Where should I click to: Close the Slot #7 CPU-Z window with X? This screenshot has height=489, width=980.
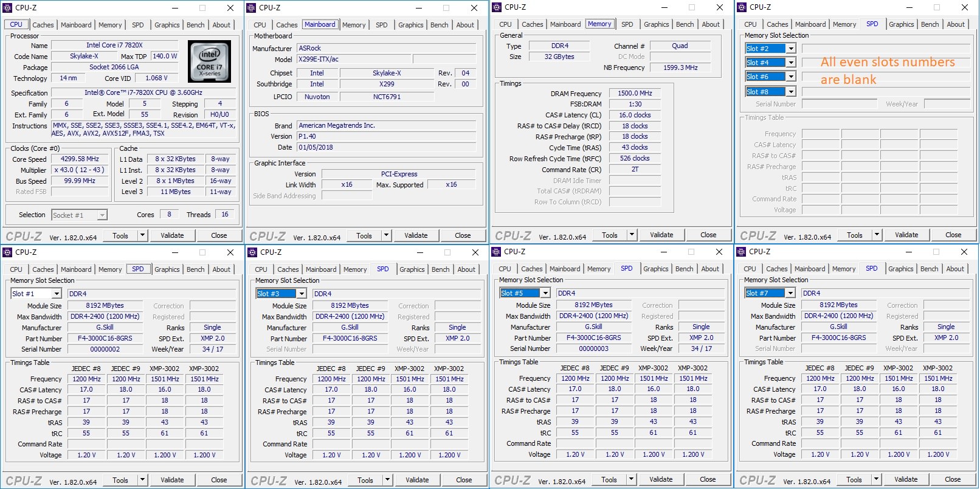coord(964,252)
